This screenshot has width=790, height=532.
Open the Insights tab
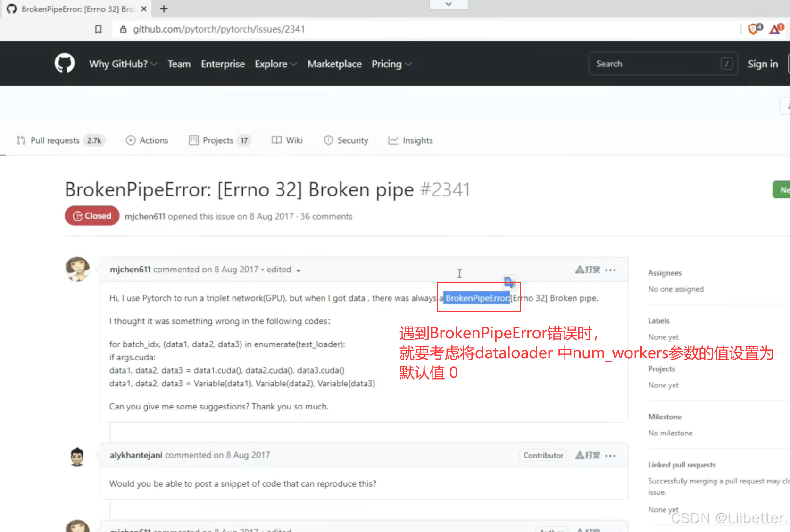(410, 140)
